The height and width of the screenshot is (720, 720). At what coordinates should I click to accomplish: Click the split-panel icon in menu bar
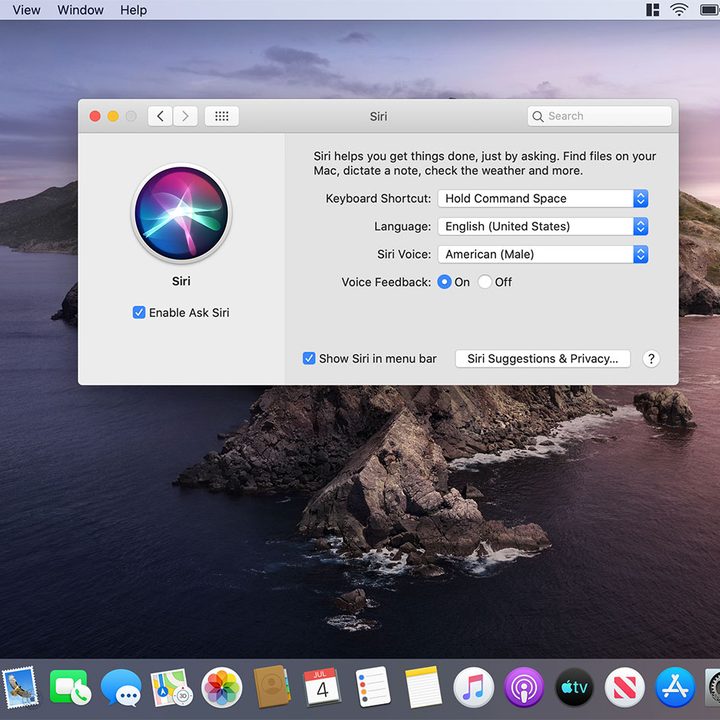[x=652, y=10]
